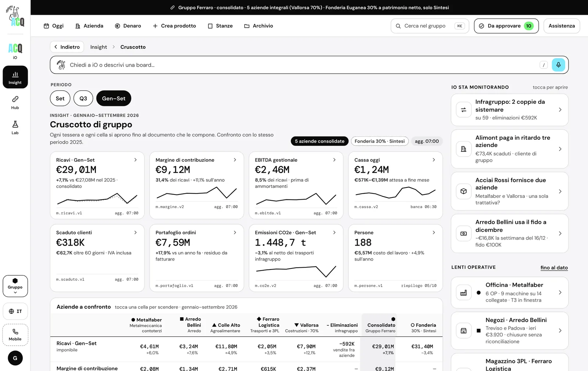
Task: Click the Acciai Rossi cube icon
Action: (x=464, y=191)
